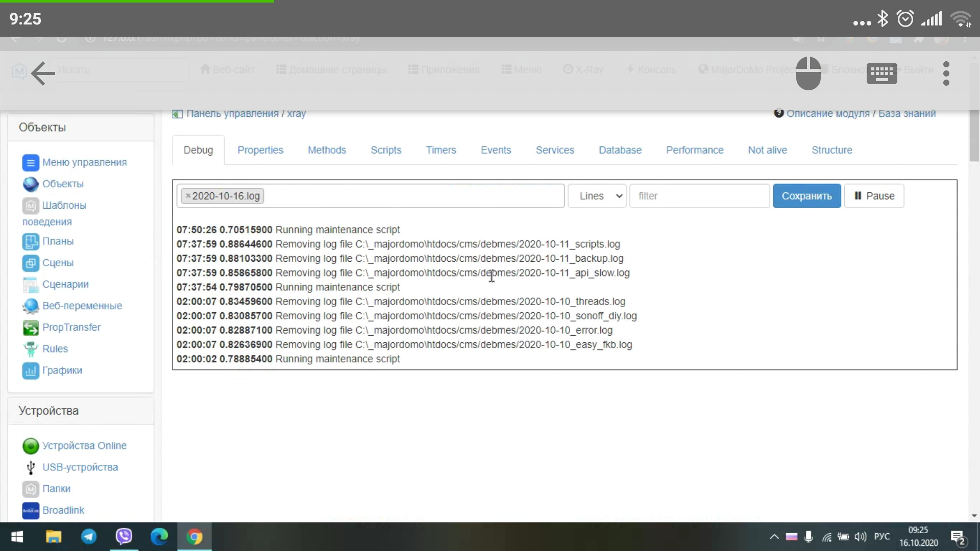Select the PropTransfer sidebar item
980x551 pixels.
click(71, 327)
